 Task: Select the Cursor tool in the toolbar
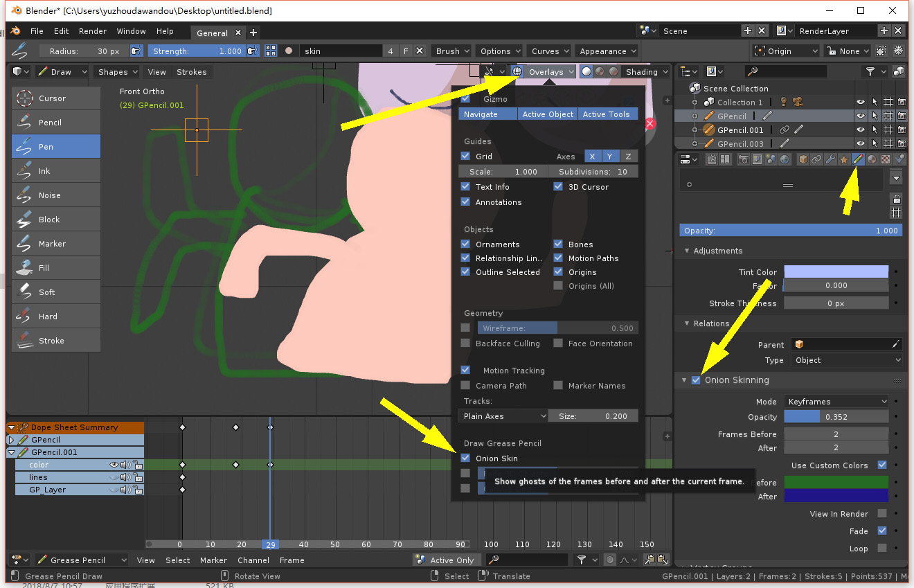pyautogui.click(x=56, y=98)
